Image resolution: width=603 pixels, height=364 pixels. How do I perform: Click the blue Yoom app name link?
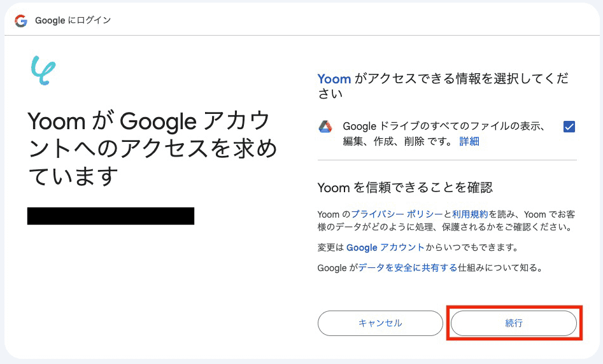pos(334,79)
